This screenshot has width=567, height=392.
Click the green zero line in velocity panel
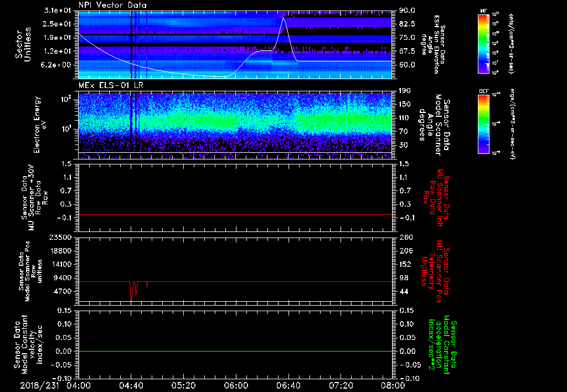click(x=235, y=351)
